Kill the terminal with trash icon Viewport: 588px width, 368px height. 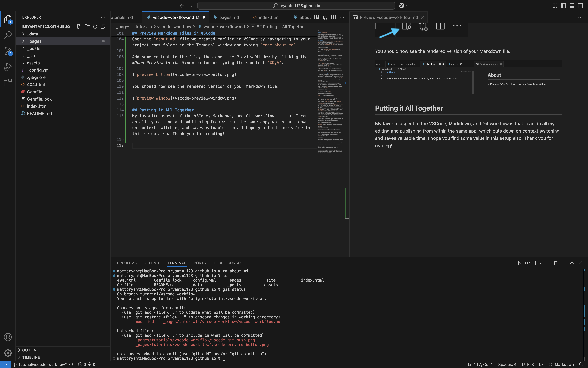pyautogui.click(x=556, y=263)
